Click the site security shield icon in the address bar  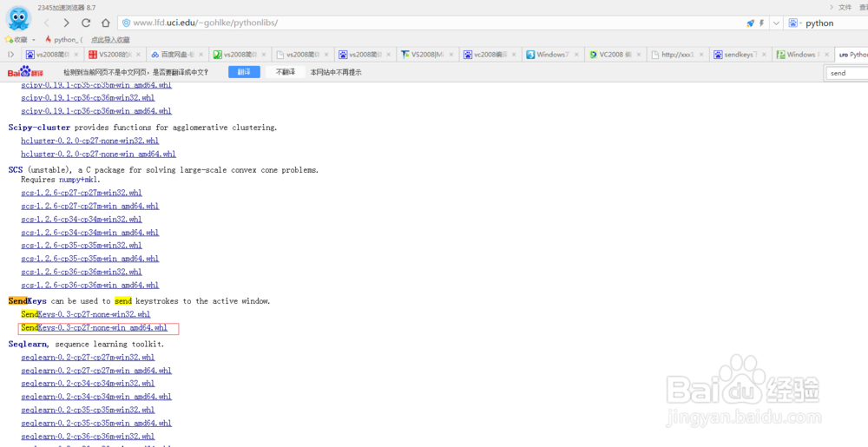(x=126, y=23)
